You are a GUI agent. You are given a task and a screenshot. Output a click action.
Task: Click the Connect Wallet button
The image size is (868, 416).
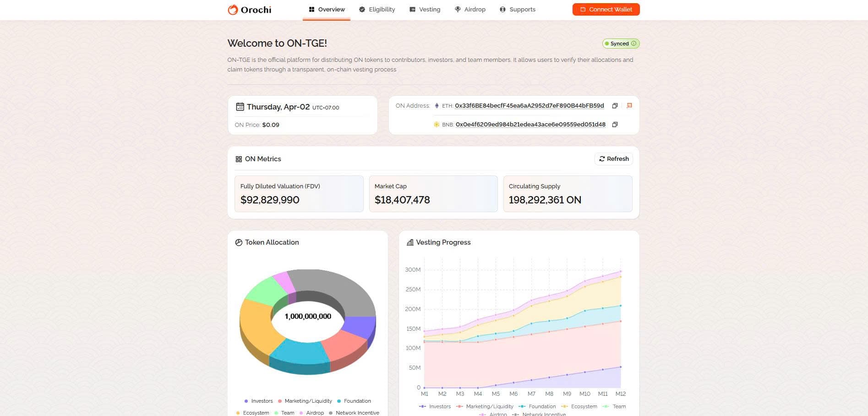606,10
